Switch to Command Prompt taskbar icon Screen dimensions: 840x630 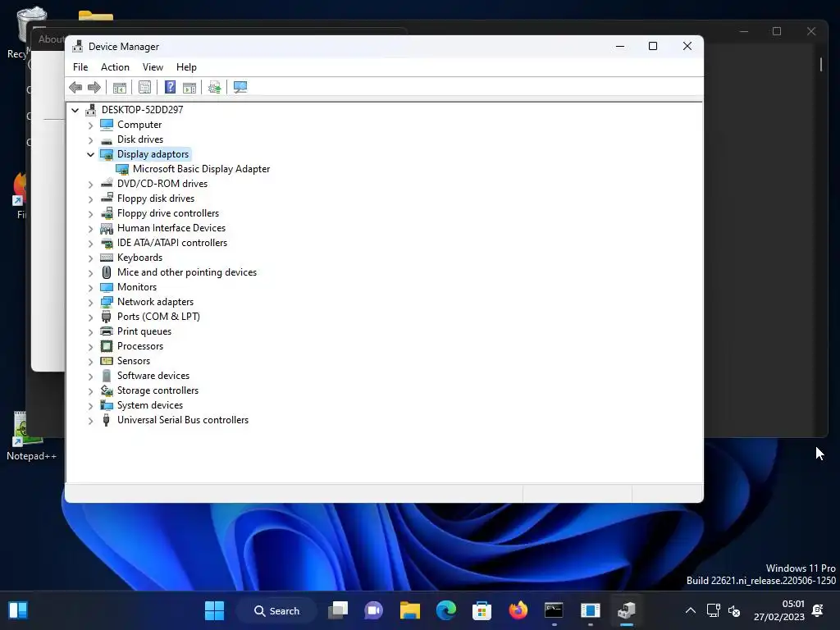coord(554,610)
